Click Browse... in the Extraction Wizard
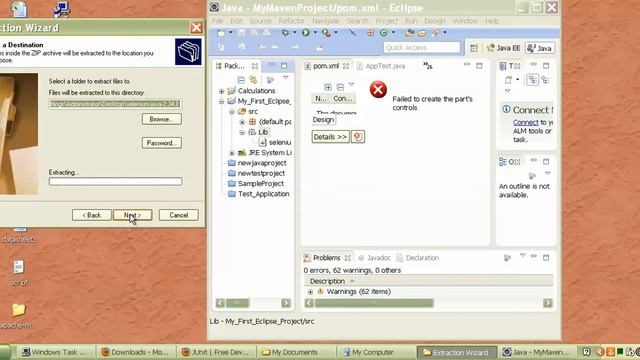This screenshot has width=640, height=360. pyautogui.click(x=162, y=119)
